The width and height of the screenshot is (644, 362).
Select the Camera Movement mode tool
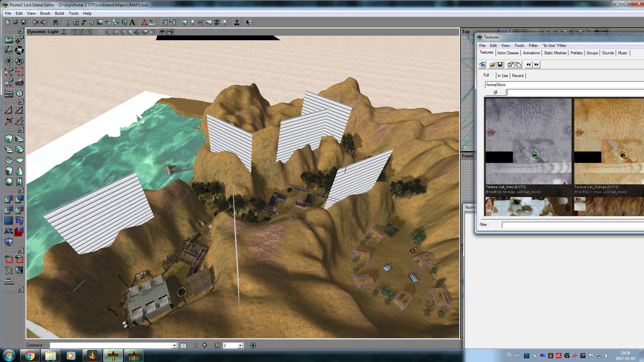click(9, 40)
